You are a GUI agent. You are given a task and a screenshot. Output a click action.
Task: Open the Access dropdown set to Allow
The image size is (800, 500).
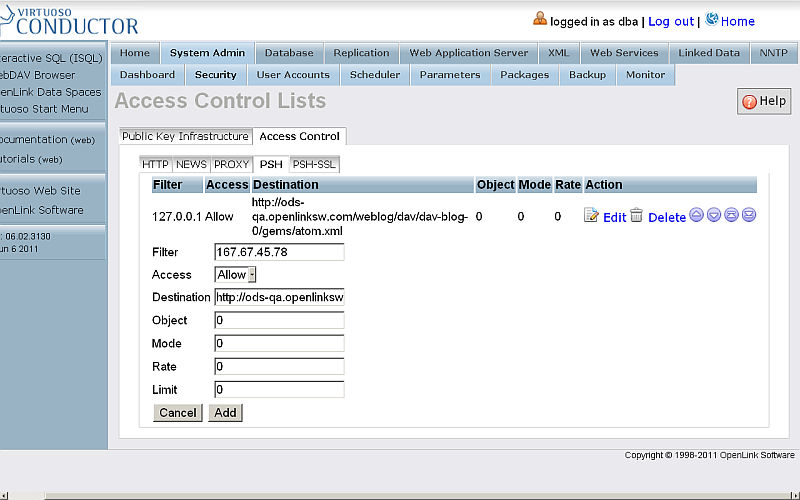[x=236, y=275]
